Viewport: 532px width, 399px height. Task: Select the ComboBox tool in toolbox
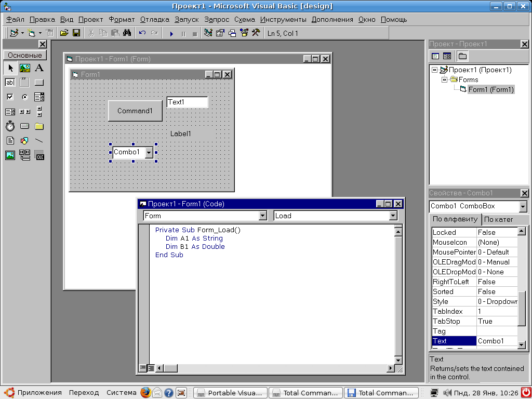39,97
